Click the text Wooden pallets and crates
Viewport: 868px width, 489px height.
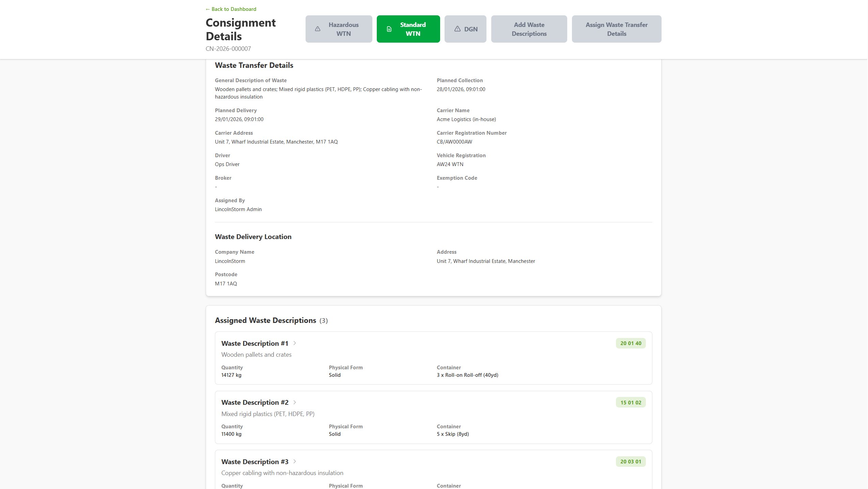(x=257, y=355)
